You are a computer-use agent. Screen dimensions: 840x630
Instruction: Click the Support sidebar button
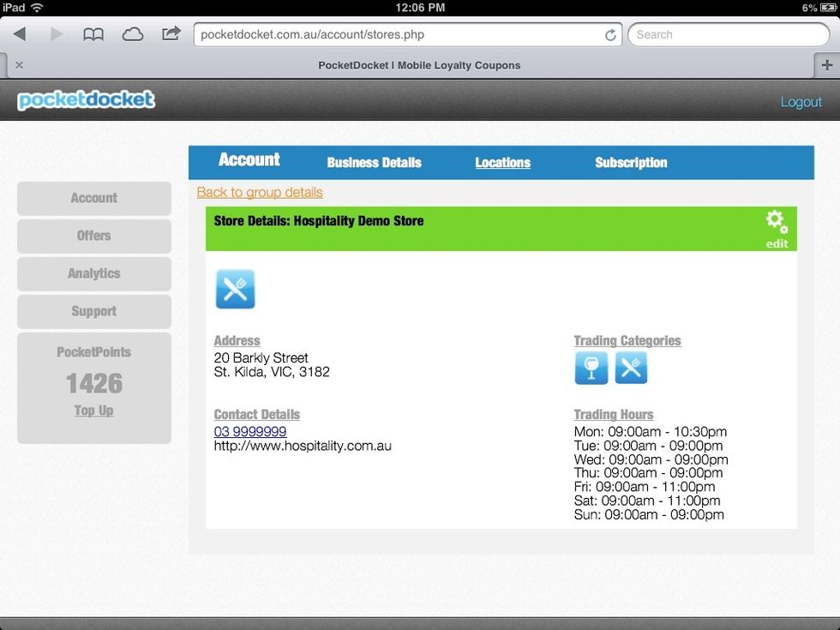tap(93, 311)
